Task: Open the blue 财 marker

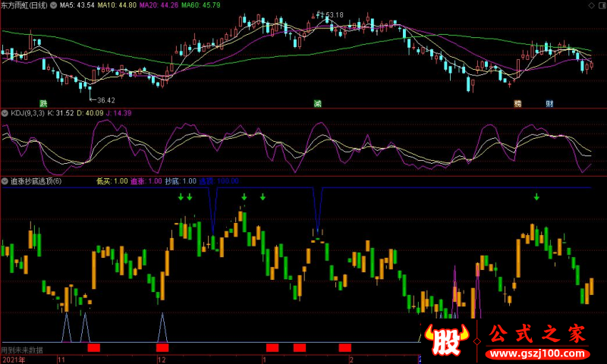Action: click(x=549, y=103)
